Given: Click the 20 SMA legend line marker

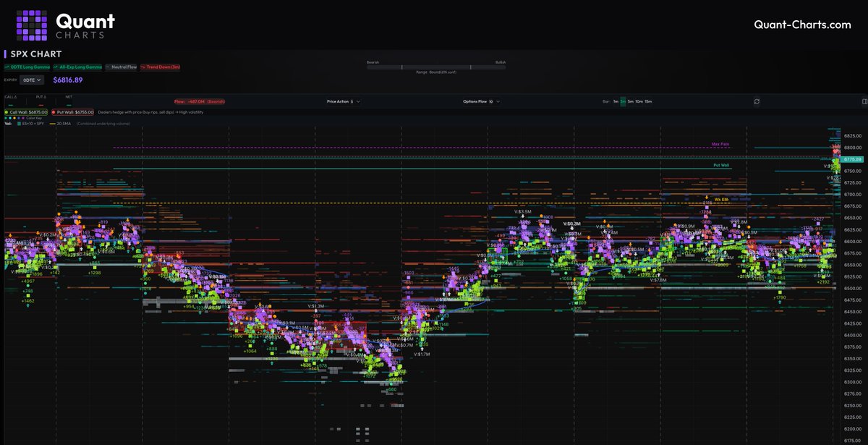Looking at the screenshot, I should (x=52, y=124).
